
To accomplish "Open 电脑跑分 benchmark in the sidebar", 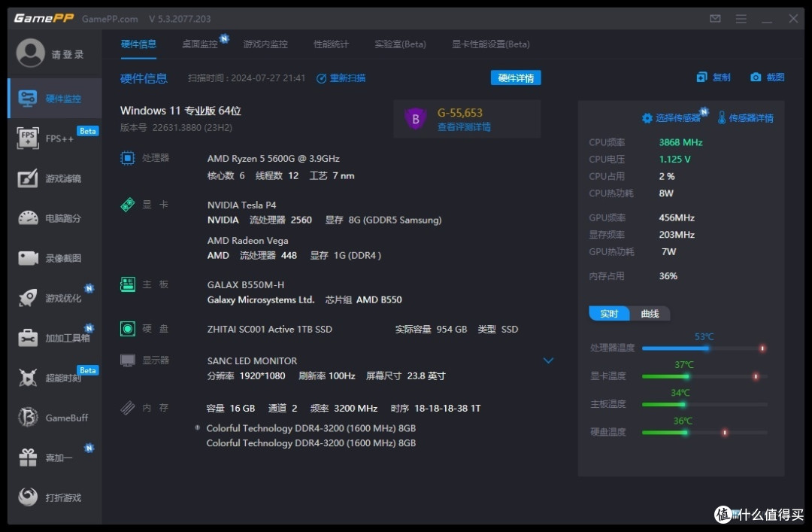I will (55, 218).
